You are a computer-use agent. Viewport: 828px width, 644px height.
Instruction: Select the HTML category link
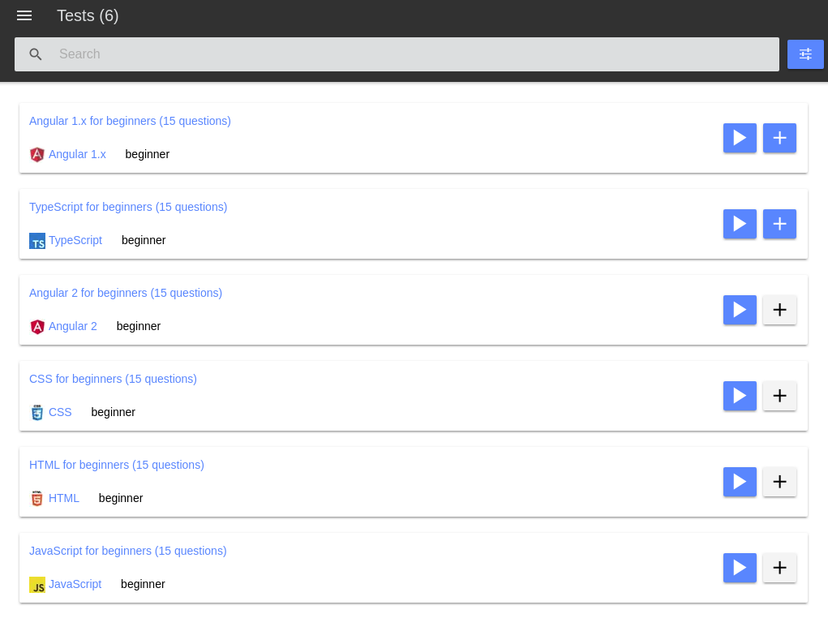64,498
